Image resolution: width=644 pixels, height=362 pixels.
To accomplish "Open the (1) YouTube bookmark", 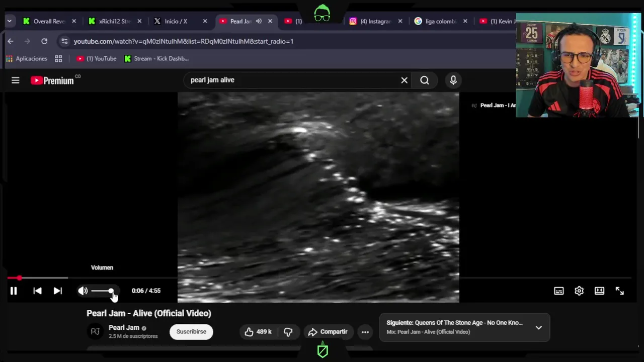I will click(96, 59).
